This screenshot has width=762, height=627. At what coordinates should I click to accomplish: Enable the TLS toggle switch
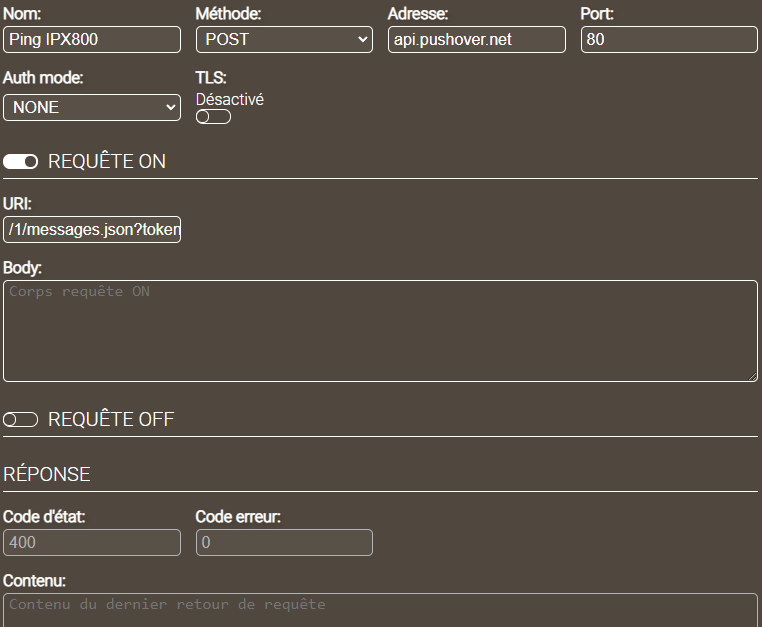point(213,117)
